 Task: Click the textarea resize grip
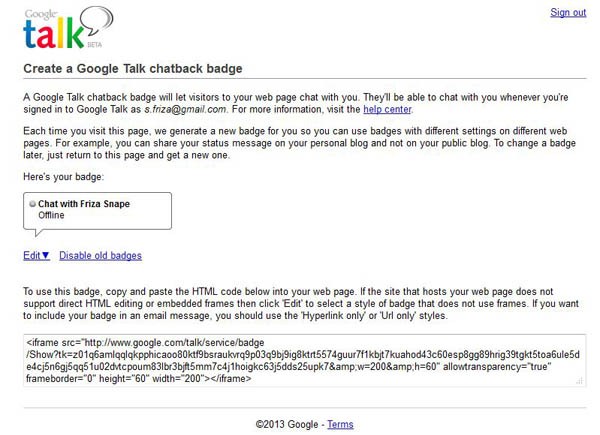click(580, 381)
